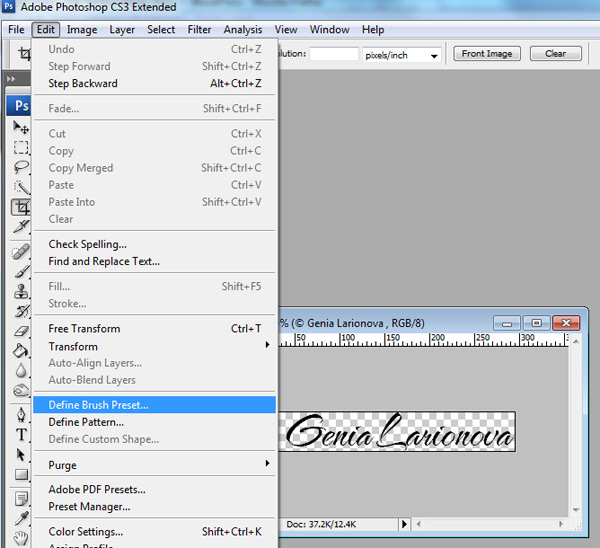
Task: Click horizontal scrollbar left arrow in document
Action: click(x=419, y=524)
